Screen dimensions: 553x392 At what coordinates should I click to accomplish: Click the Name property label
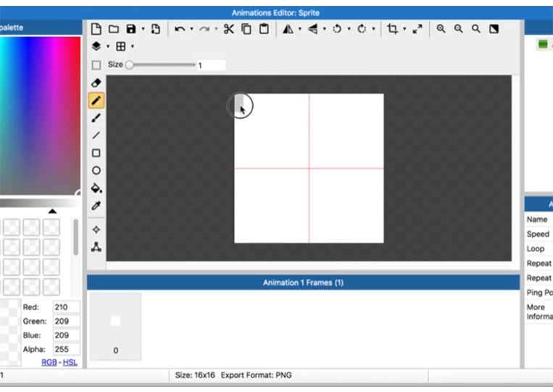pos(537,220)
